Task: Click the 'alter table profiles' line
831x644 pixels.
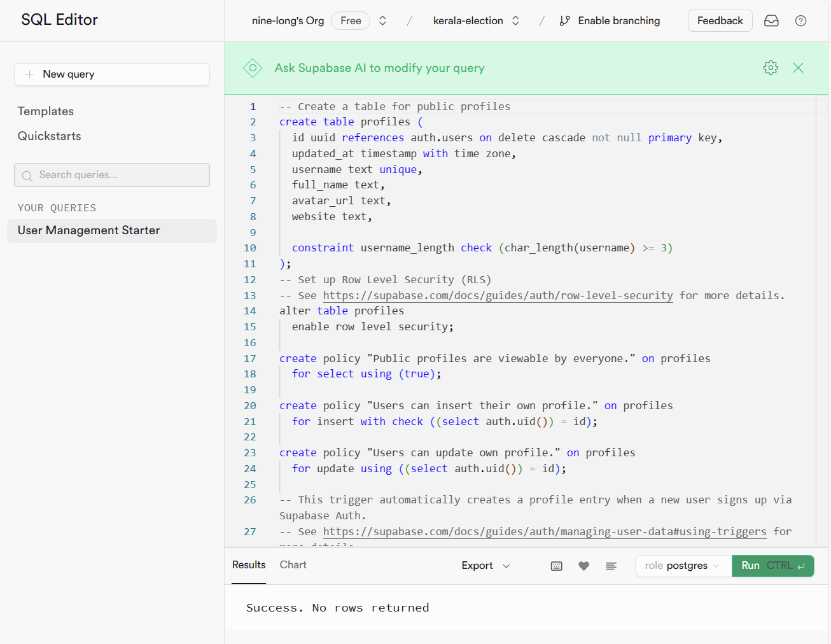Action: (x=342, y=311)
